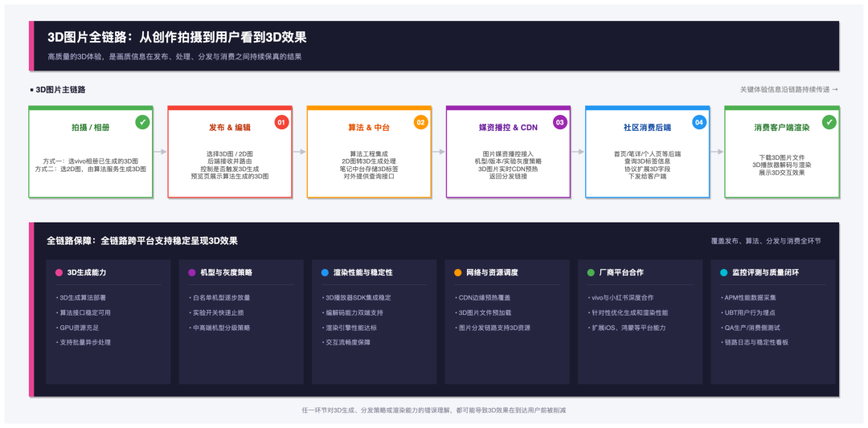Screen dimensions: 868x428
Task: Click the bullet 白名单机型逐步放量
Action: [219, 297]
